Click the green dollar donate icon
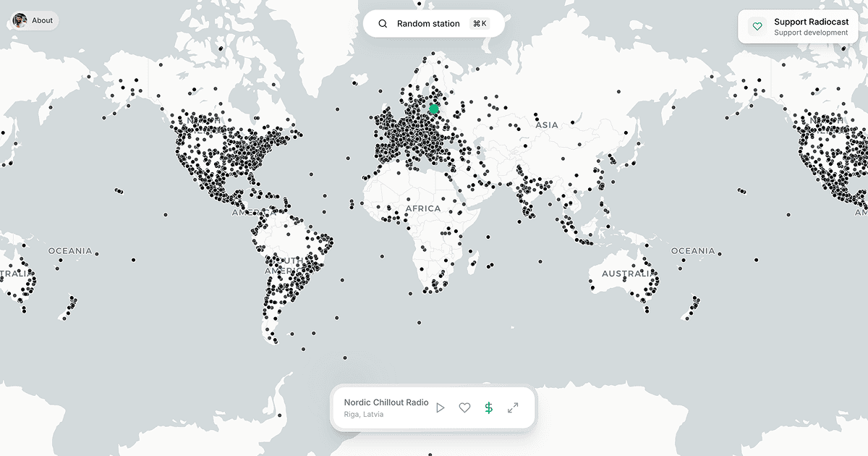 click(x=489, y=408)
